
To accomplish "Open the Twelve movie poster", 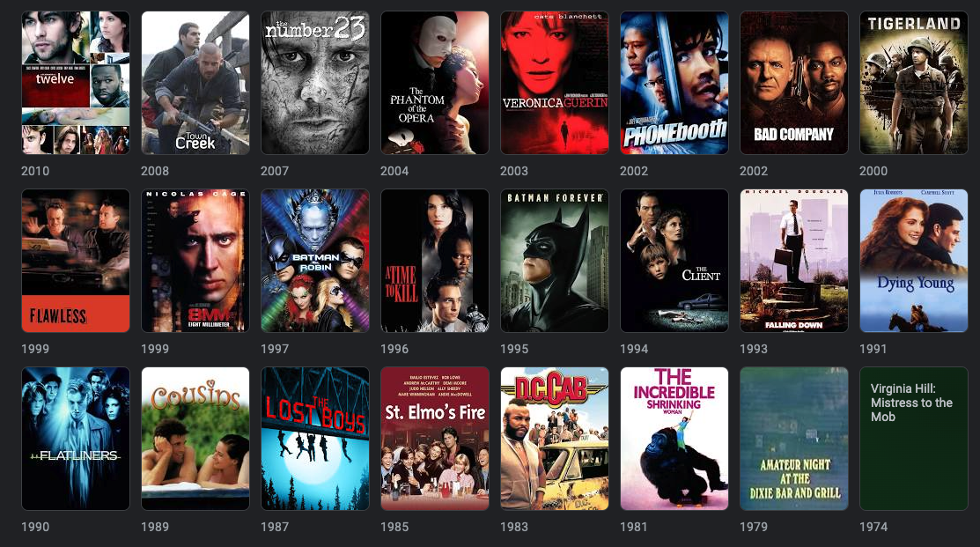I will [x=76, y=83].
